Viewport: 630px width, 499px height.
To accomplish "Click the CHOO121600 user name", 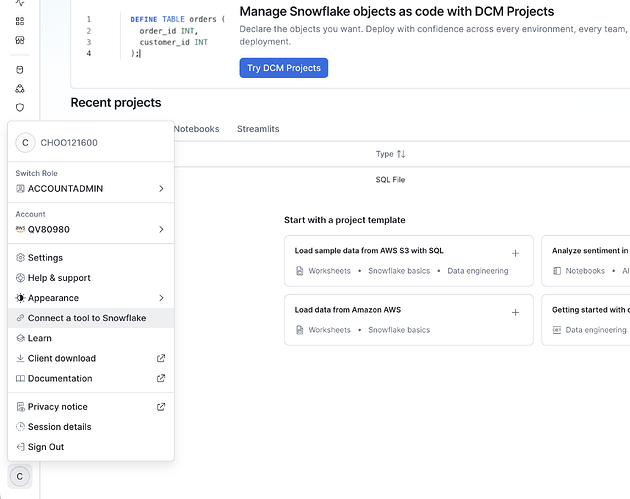I will [x=69, y=143].
